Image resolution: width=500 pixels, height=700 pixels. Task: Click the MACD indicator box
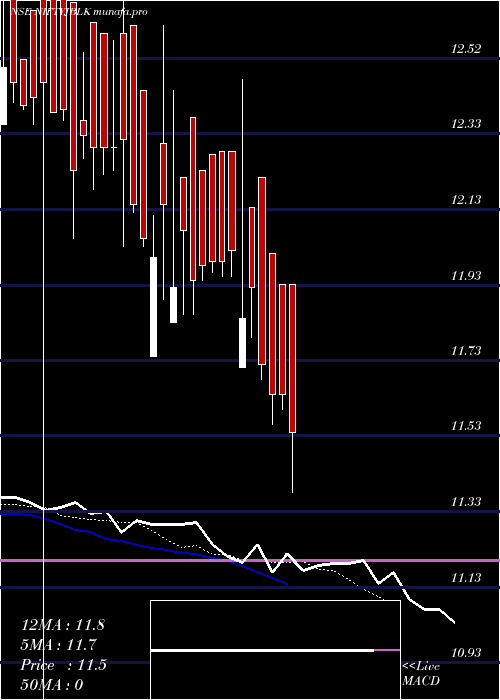tap(275, 650)
